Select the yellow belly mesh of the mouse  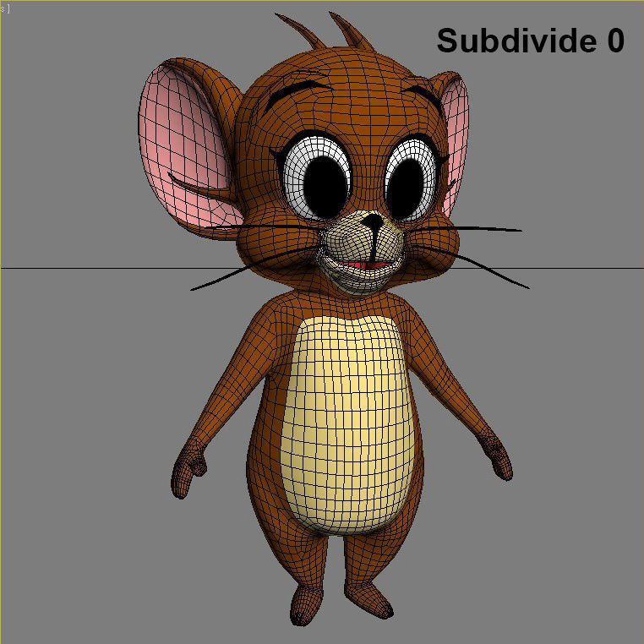[x=349, y=425]
